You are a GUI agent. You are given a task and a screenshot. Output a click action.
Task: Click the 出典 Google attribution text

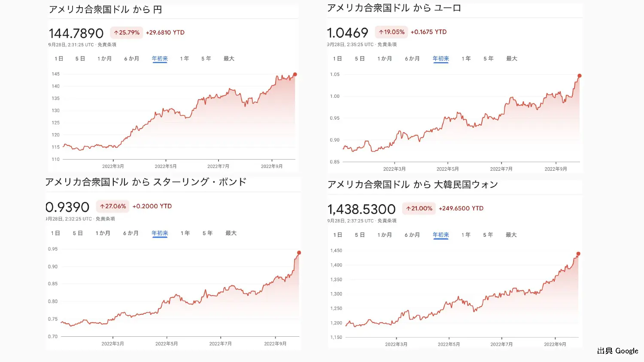[x=617, y=351]
